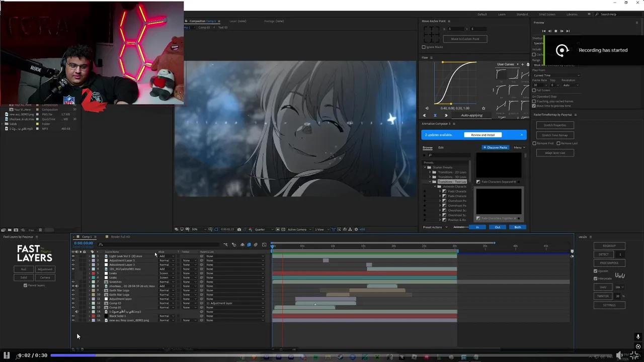Click the star favorite icon in Flow
Viewport: 644px width, 362px height.
[484, 108]
